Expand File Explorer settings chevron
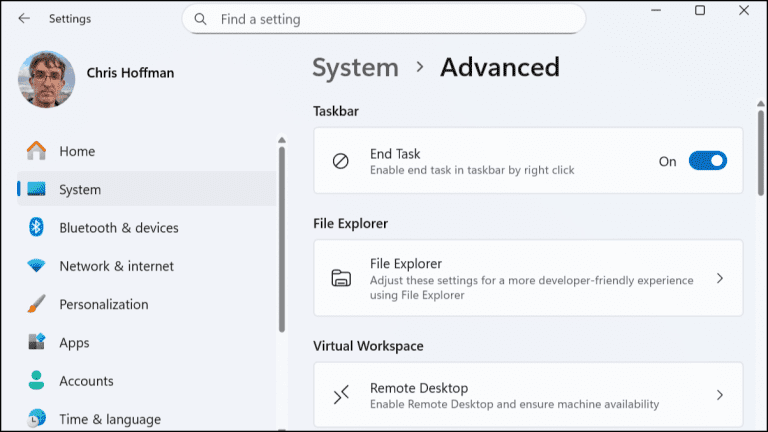 [x=720, y=279]
